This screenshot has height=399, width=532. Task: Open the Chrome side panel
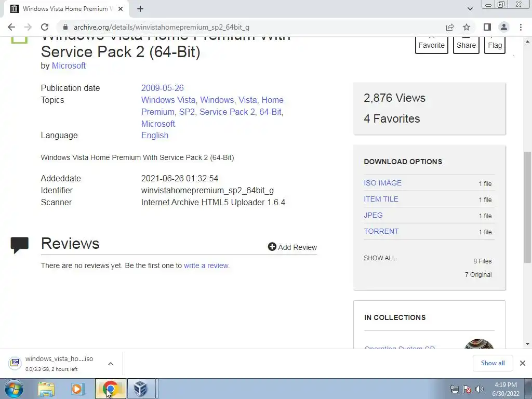pyautogui.click(x=487, y=27)
